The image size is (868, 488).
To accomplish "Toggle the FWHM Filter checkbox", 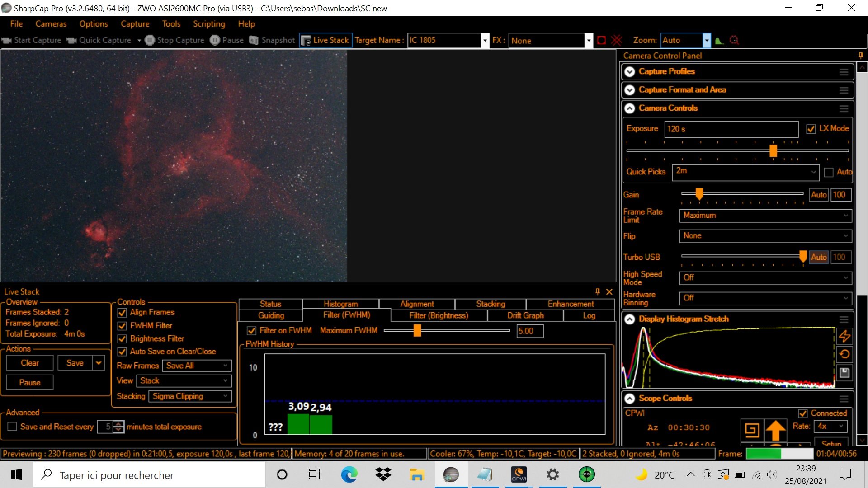I will tap(122, 326).
